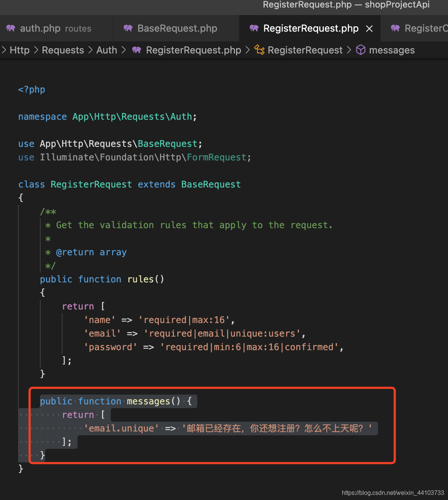Open RegisterRequest.php file breadcrumb

(194, 50)
